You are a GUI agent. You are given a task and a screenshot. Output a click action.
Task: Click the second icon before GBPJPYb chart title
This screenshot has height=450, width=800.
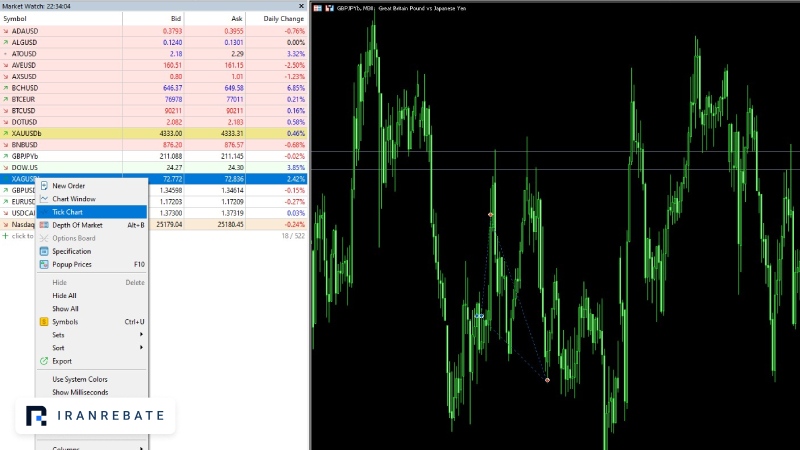[329, 8]
